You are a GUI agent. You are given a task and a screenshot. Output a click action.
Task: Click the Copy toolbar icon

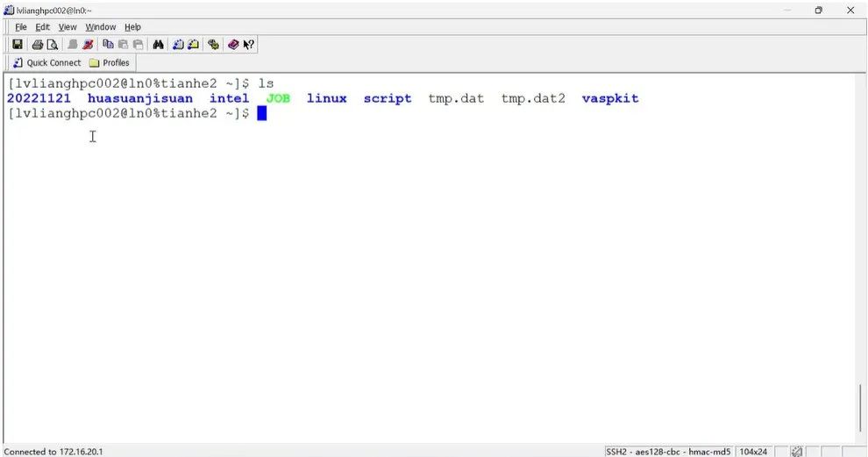[109, 45]
